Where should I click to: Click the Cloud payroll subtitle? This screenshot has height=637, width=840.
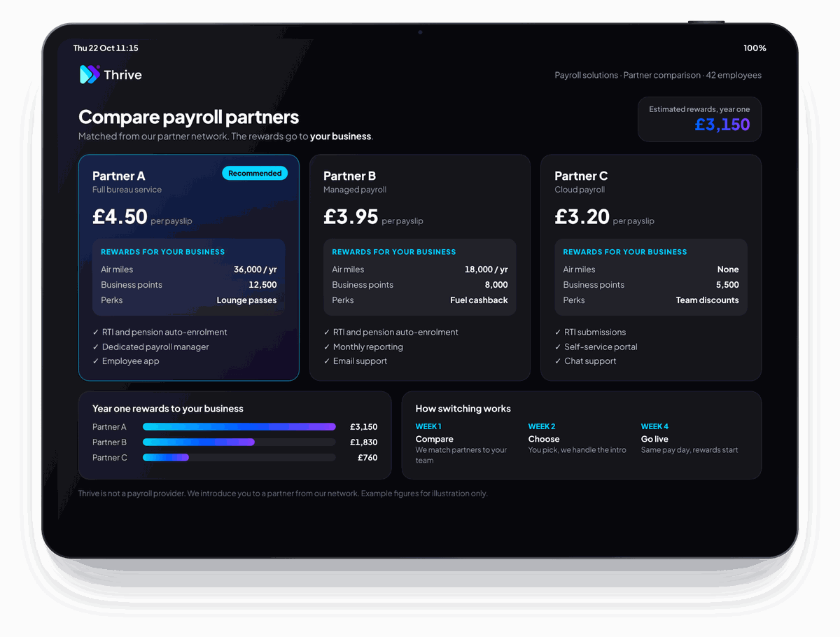click(580, 190)
